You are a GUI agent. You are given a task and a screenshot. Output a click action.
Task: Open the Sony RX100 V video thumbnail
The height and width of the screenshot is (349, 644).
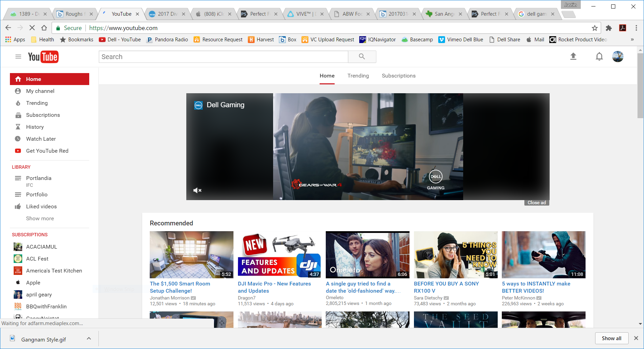tap(456, 255)
